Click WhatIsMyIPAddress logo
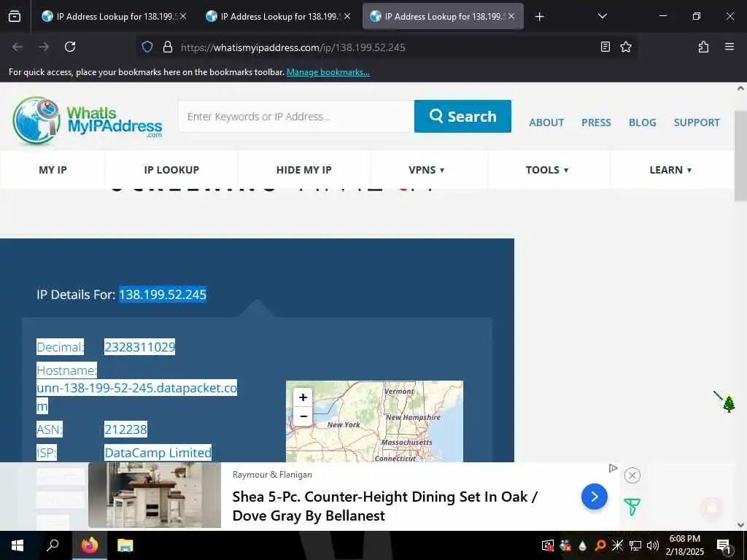The width and height of the screenshot is (747, 560). coord(88,120)
